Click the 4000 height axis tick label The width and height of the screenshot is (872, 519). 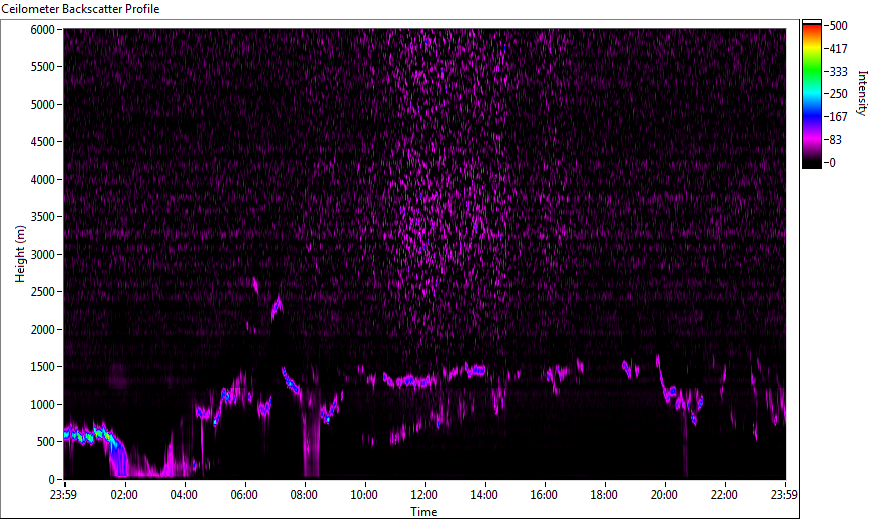click(x=42, y=180)
